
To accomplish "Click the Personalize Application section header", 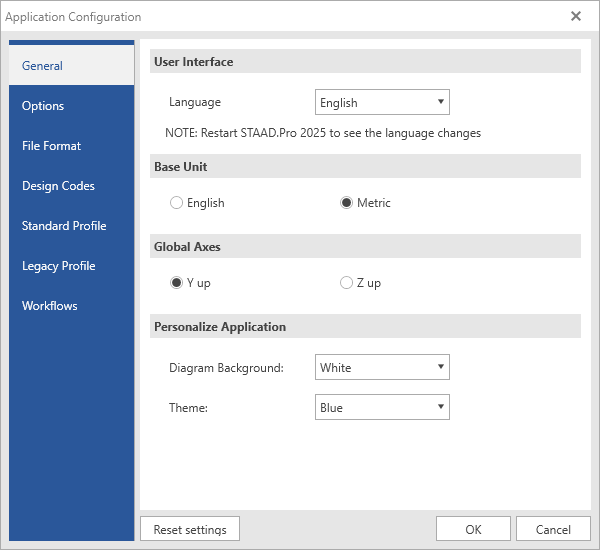I will [365, 326].
